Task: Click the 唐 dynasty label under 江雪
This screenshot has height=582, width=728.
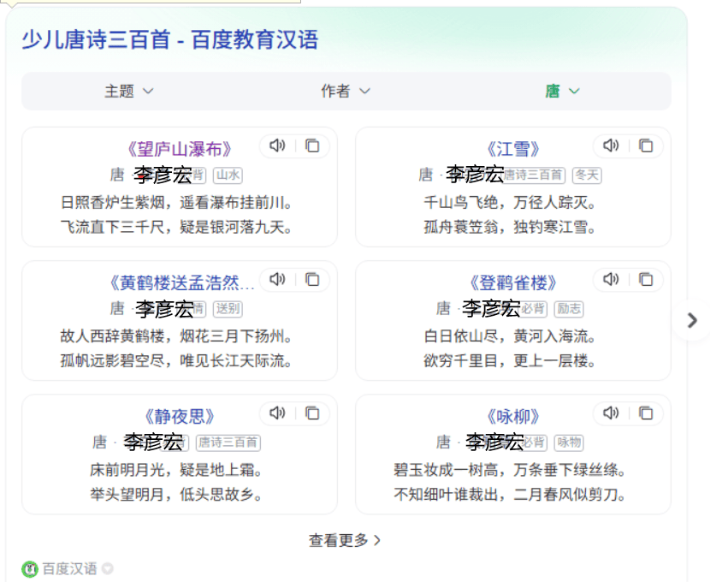Action: (426, 175)
